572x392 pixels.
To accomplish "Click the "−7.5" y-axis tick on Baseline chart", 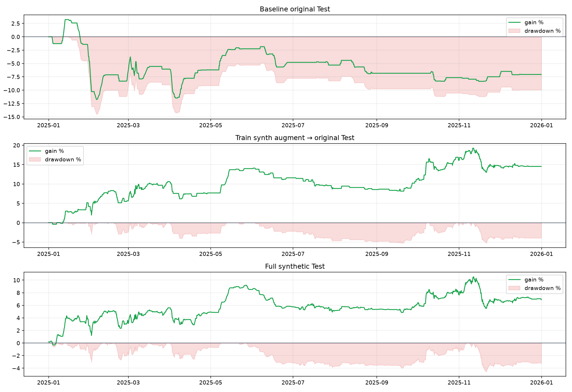I will (14, 77).
